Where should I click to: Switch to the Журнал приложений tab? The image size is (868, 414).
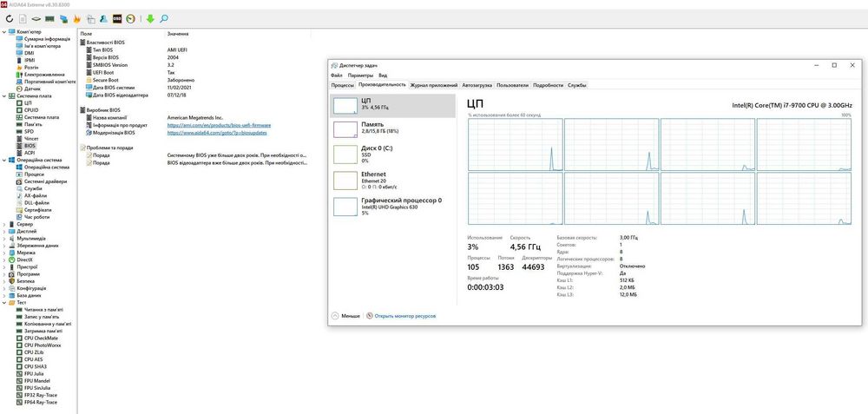(x=435, y=85)
